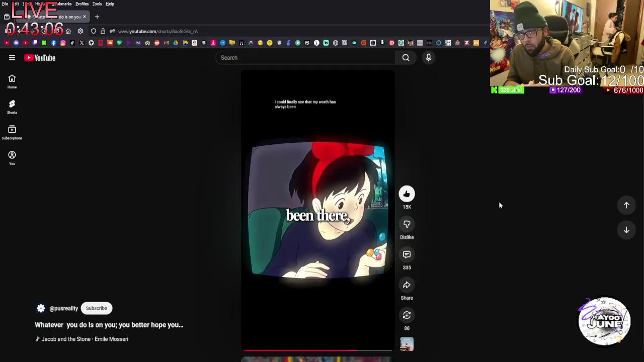Go to Home in YouTube sidebar

(12, 81)
